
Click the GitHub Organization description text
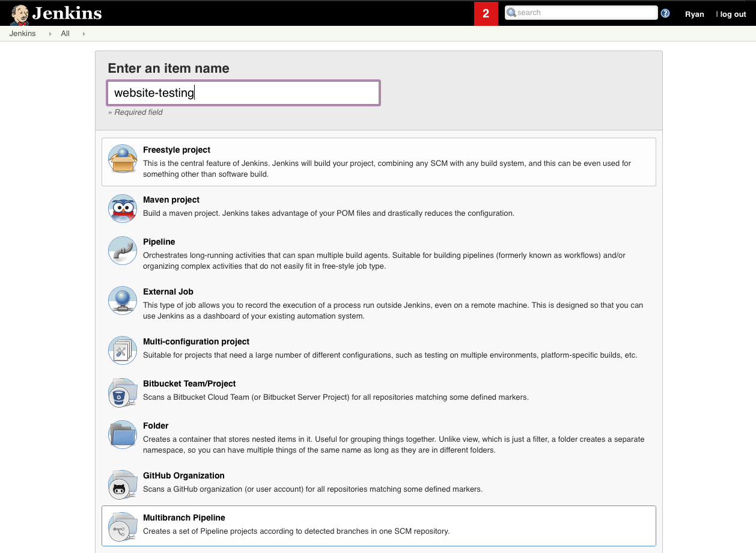(x=312, y=489)
